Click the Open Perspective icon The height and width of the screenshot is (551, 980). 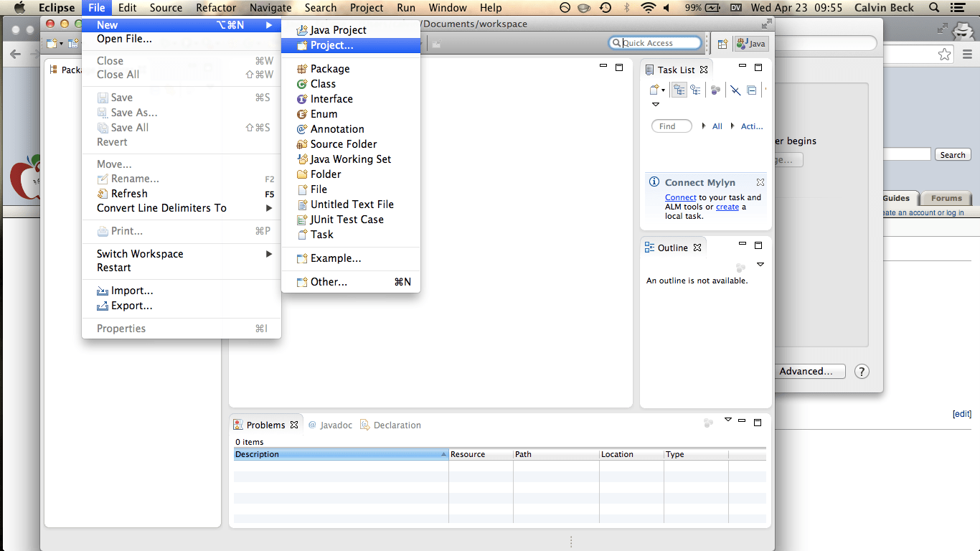coord(722,43)
